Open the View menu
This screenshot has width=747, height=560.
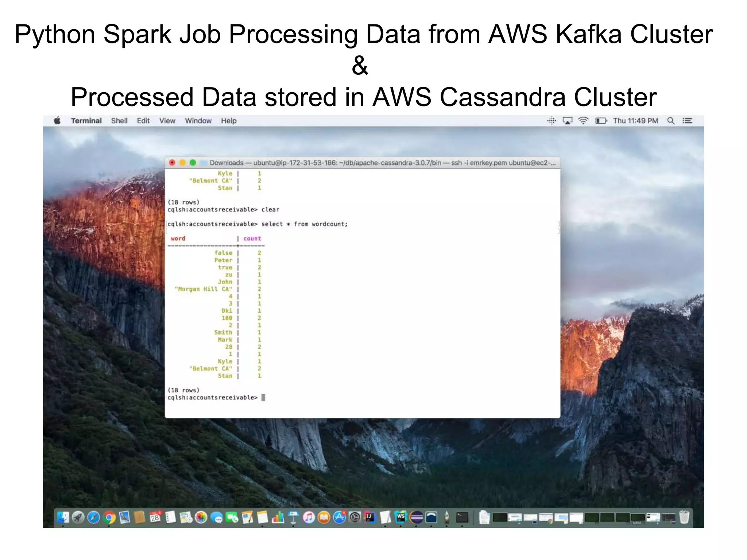pyautogui.click(x=167, y=121)
